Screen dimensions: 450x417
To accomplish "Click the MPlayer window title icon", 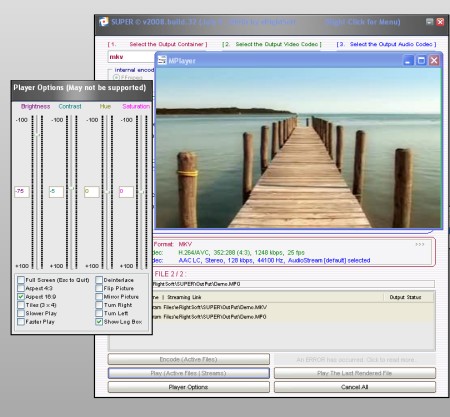I will 162,60.
